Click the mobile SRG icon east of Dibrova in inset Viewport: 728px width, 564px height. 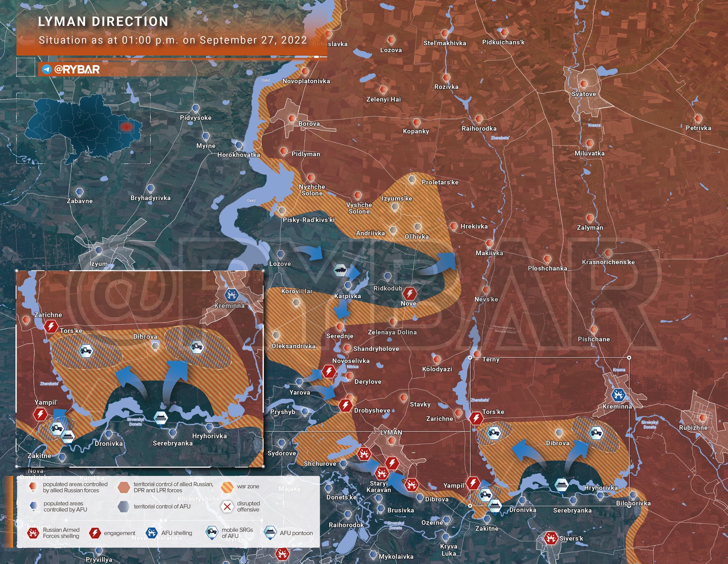197,347
